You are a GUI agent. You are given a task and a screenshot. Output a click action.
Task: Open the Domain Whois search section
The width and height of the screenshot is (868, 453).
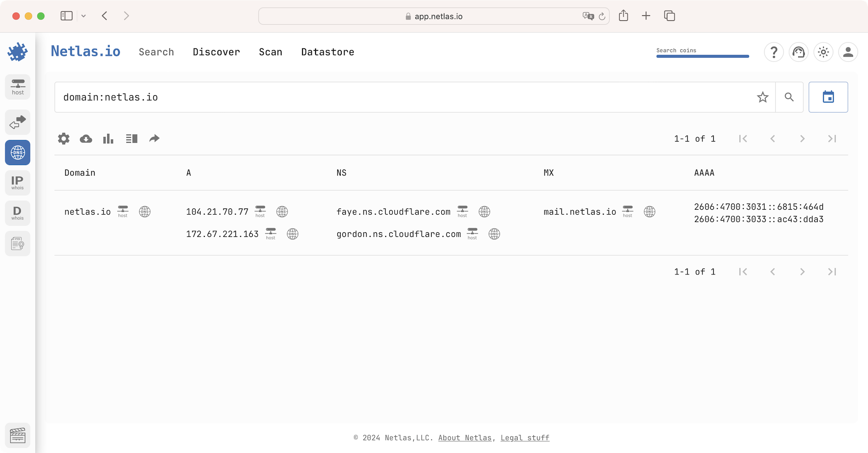(18, 213)
